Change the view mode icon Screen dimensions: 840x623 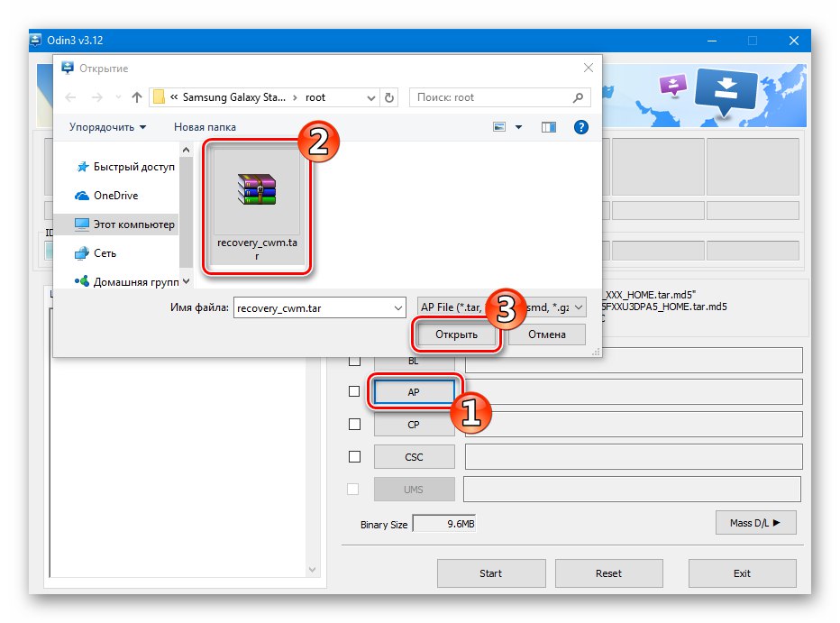click(x=499, y=127)
